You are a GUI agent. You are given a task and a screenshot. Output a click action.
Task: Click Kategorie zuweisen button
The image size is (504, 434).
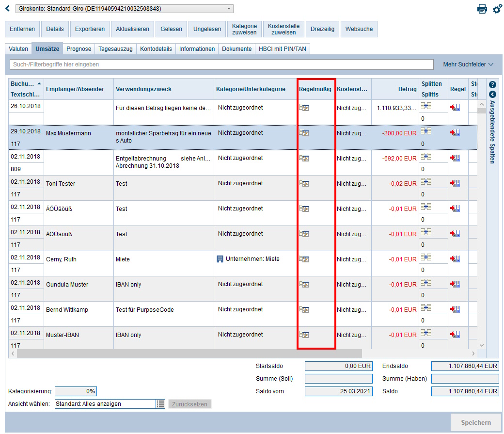(244, 29)
